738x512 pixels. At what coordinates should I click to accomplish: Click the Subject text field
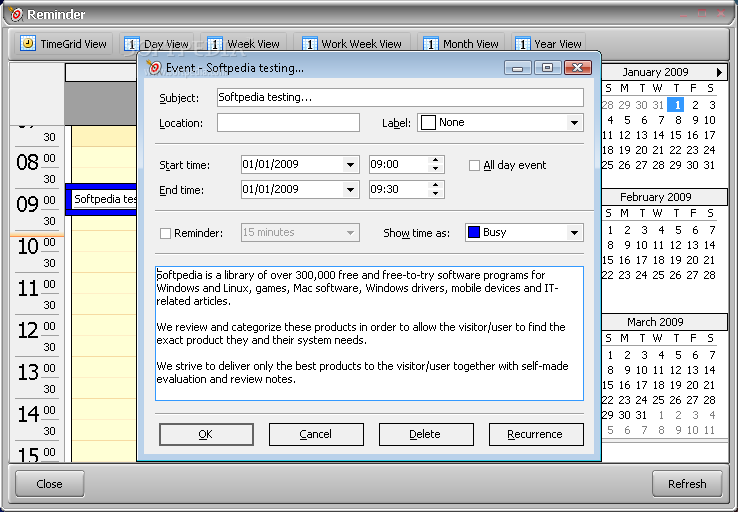[400, 97]
